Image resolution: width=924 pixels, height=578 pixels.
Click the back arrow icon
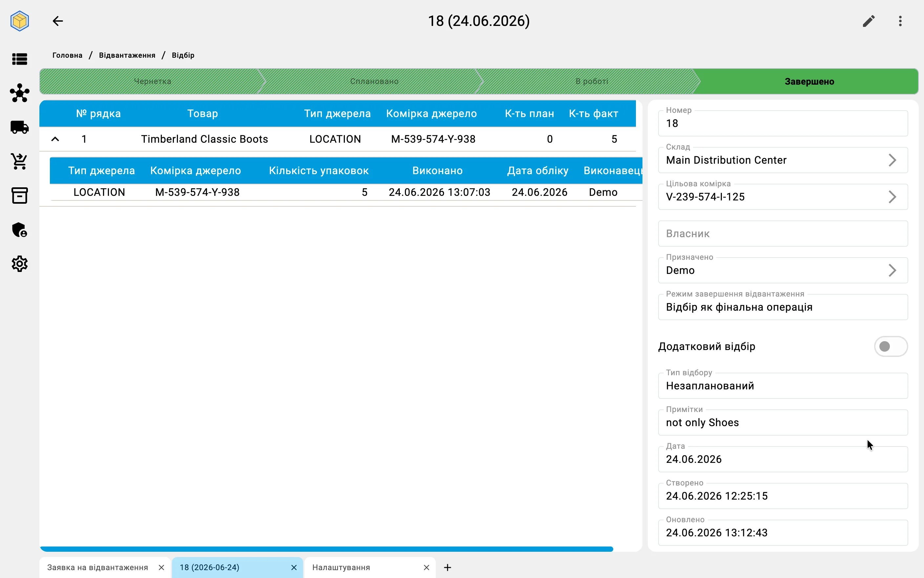pyautogui.click(x=58, y=21)
